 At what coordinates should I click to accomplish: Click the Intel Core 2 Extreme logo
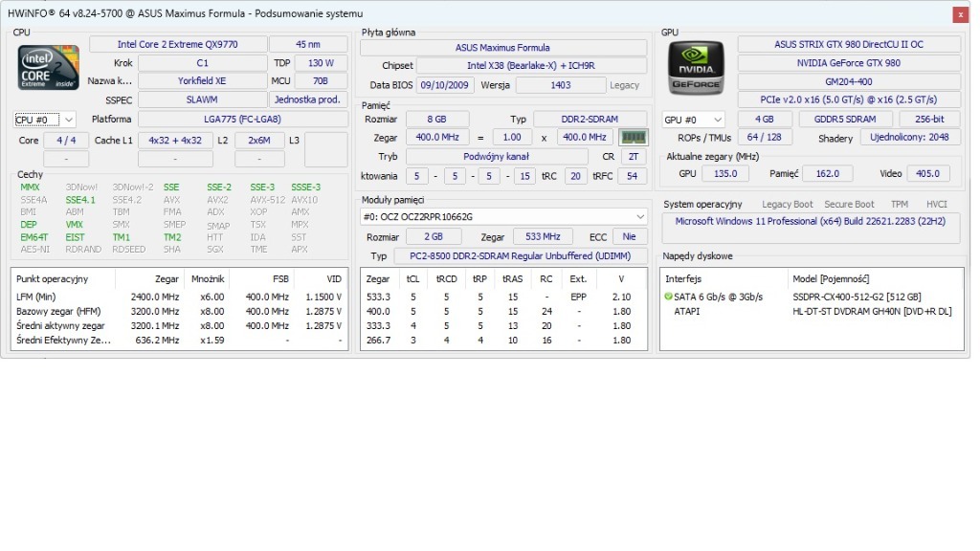point(48,69)
